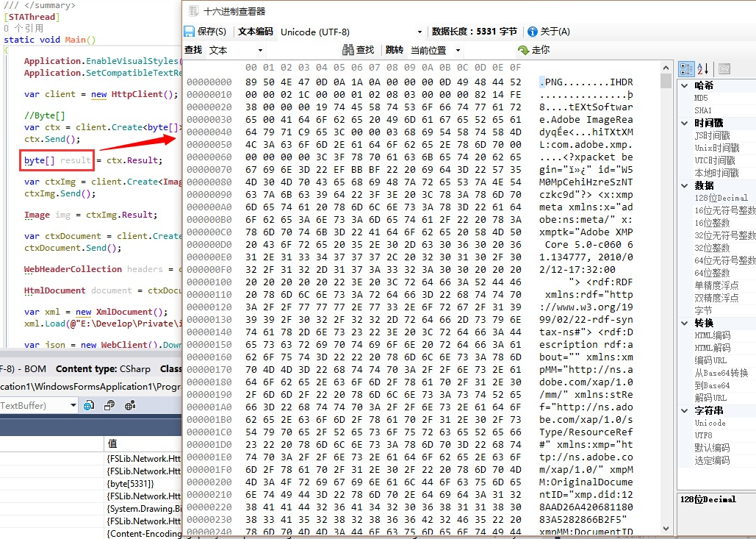
Task: Collapse the 哈希 category
Action: click(684, 85)
